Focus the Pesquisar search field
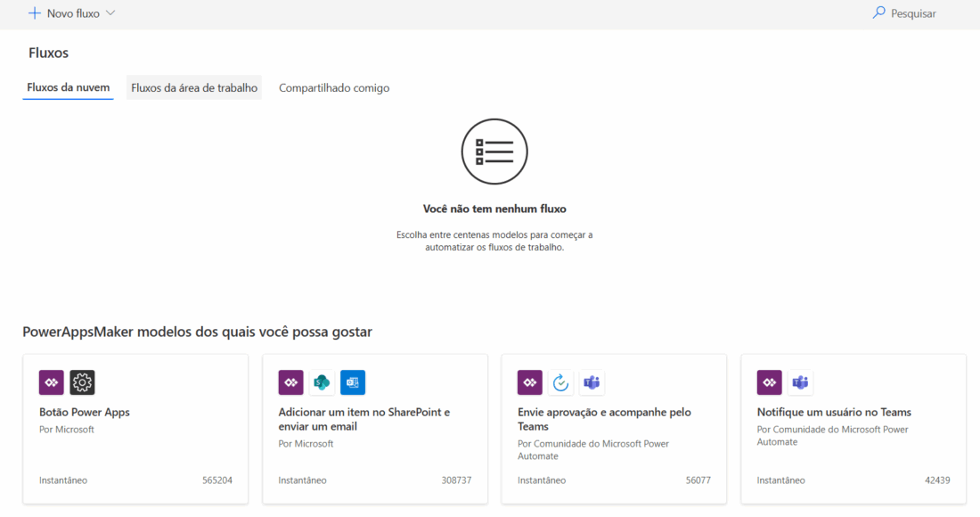 [904, 13]
